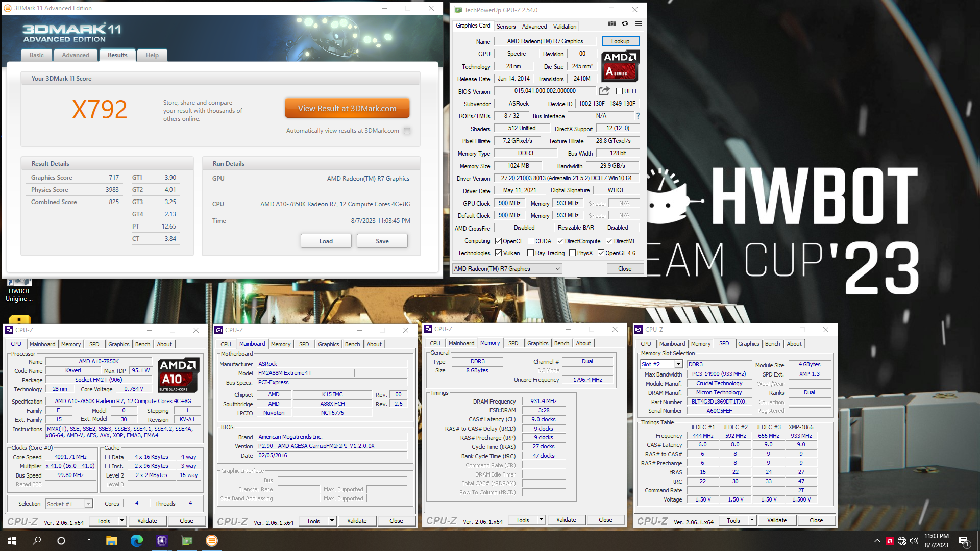Toggle the DirectCompute checkbox
Image resolution: width=980 pixels, height=551 pixels.
560,241
